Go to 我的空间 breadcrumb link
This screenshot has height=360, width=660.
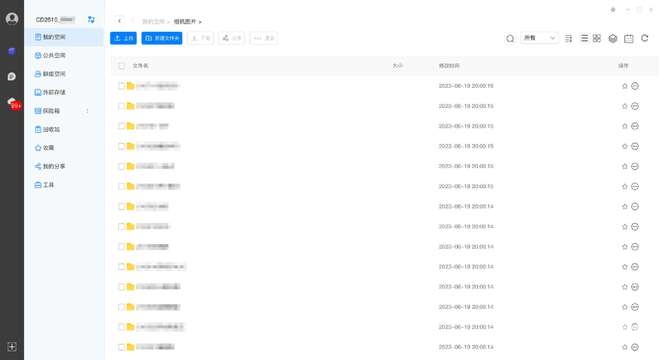pyautogui.click(x=153, y=21)
